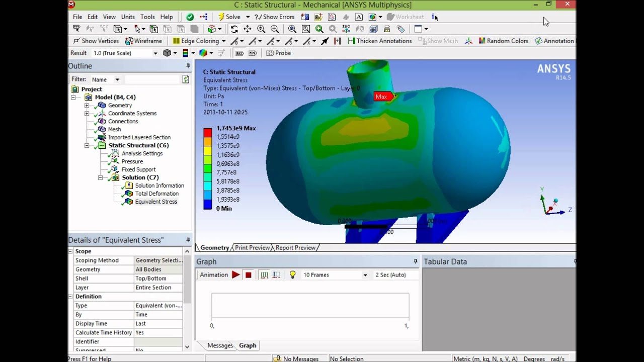The height and width of the screenshot is (362, 644).
Task: Expand the Coordinate Systems tree node
Action: 87,114
